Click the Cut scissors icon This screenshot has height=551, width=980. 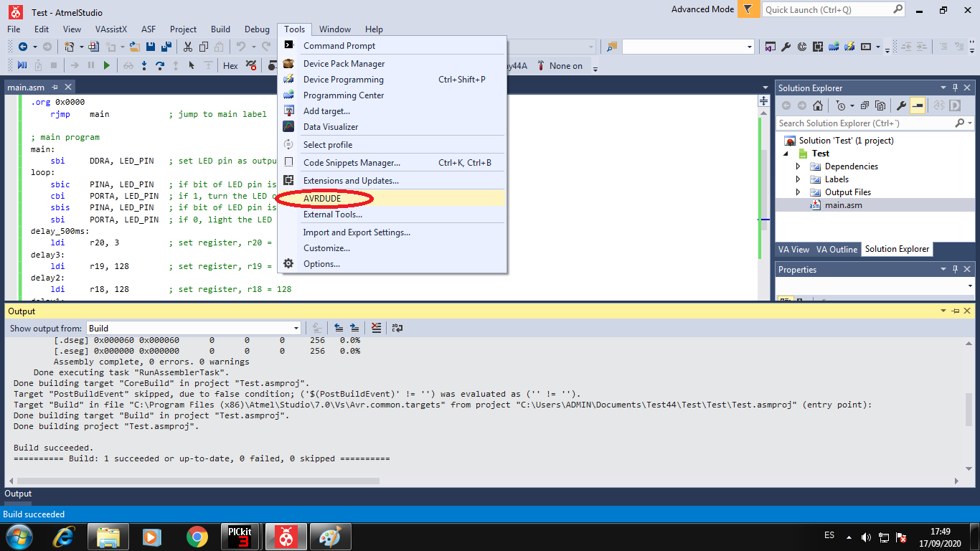coord(187,47)
